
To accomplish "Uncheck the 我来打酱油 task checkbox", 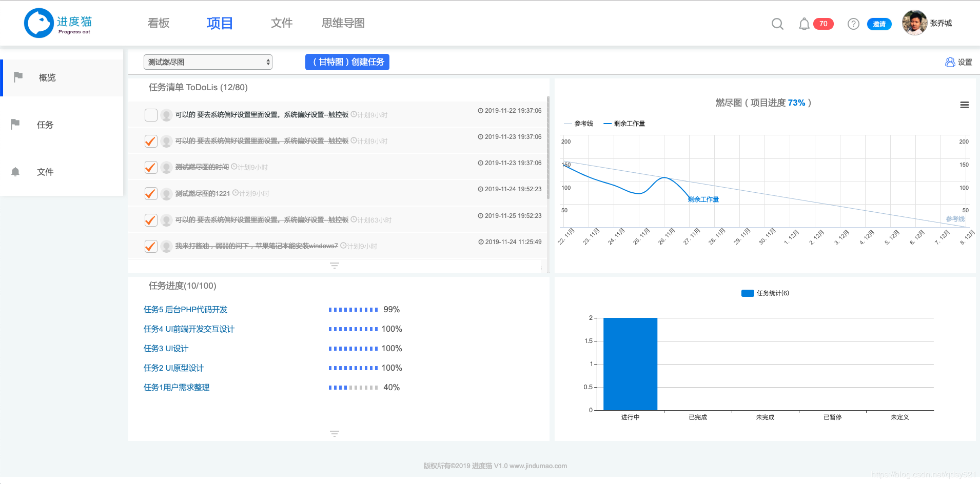I will 151,246.
